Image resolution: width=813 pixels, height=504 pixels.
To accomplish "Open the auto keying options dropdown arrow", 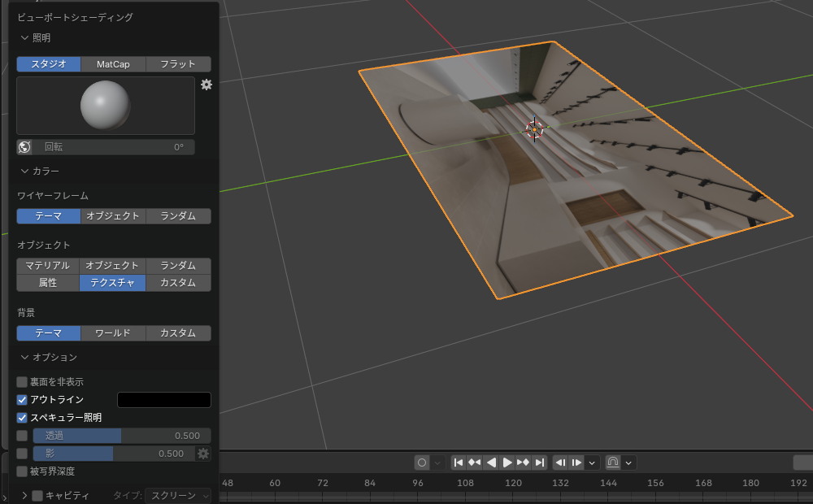I will click(x=437, y=463).
